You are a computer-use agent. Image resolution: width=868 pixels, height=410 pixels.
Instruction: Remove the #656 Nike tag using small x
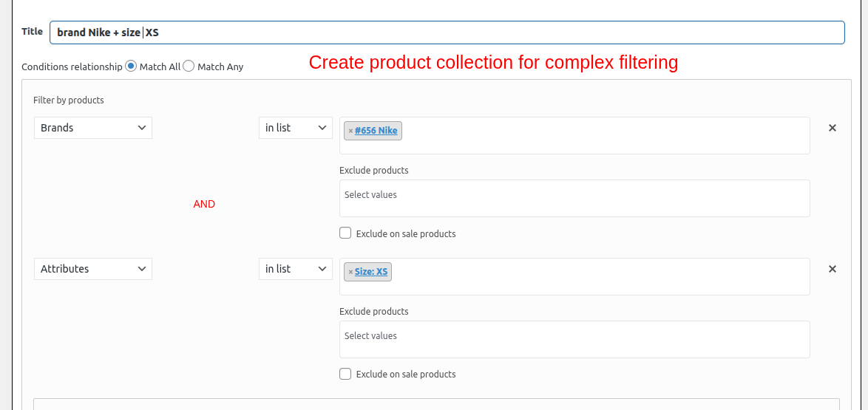pos(350,131)
